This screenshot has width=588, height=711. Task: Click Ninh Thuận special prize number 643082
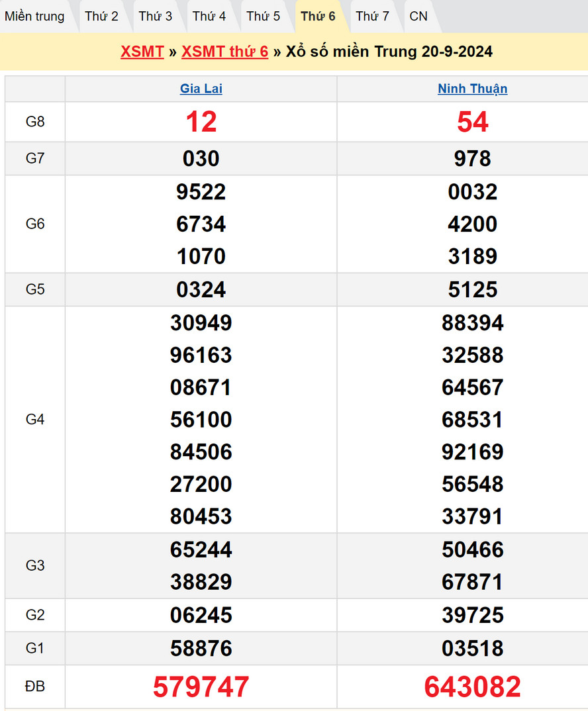tap(472, 687)
